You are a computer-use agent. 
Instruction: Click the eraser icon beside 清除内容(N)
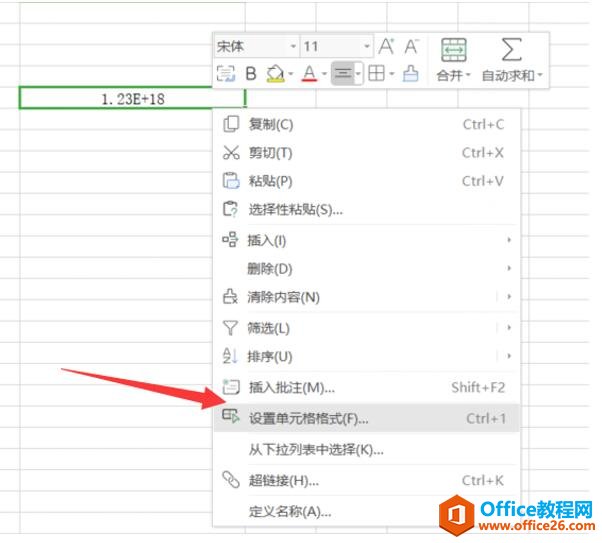pyautogui.click(x=230, y=296)
